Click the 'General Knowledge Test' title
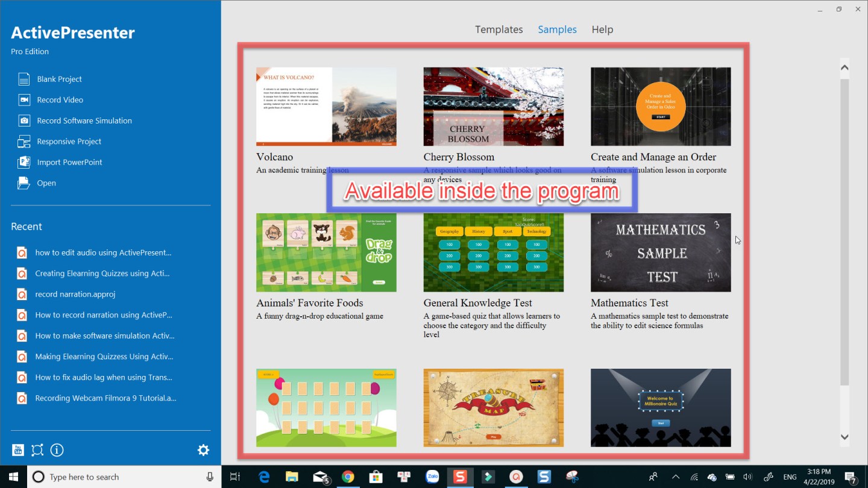 click(x=477, y=303)
